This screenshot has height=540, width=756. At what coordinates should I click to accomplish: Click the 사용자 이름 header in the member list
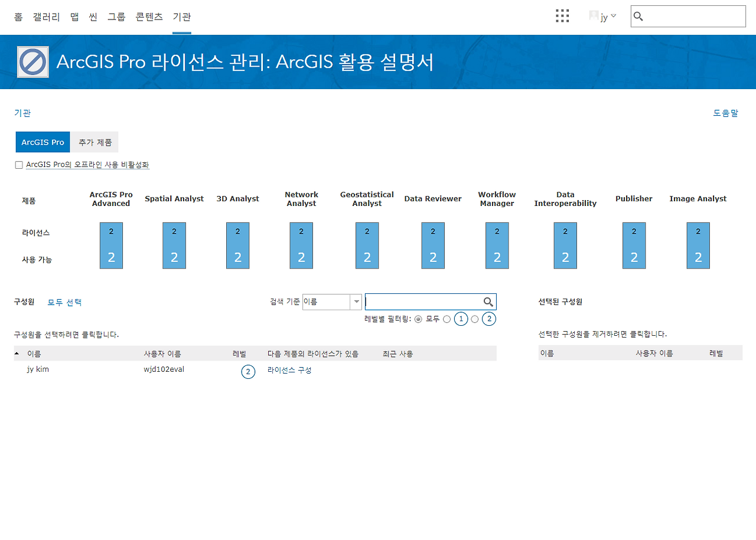point(162,354)
